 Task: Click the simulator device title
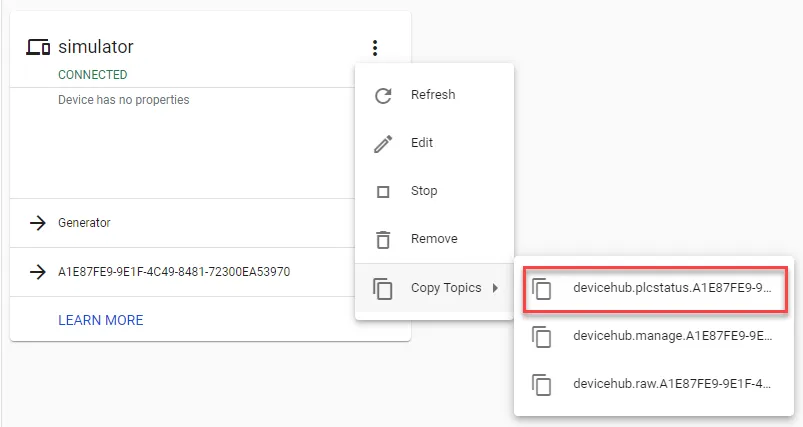(96, 47)
